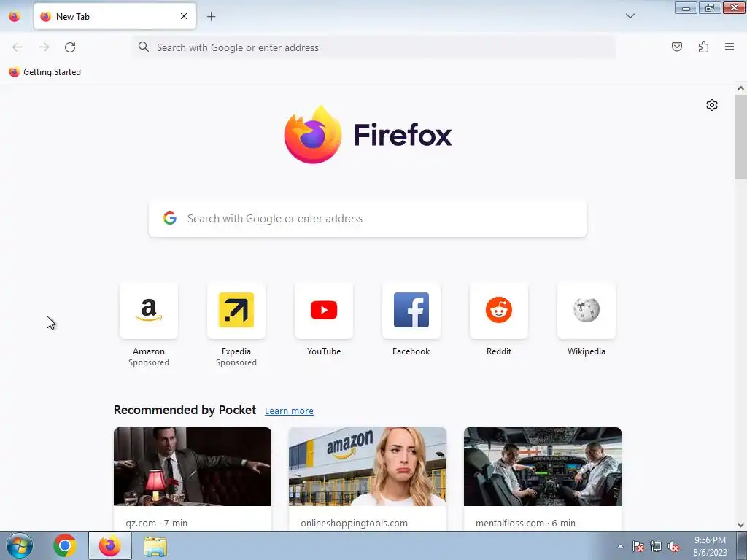This screenshot has height=560, width=747.
Task: Open the Firefox View pinned tab icon
Action: [15, 16]
